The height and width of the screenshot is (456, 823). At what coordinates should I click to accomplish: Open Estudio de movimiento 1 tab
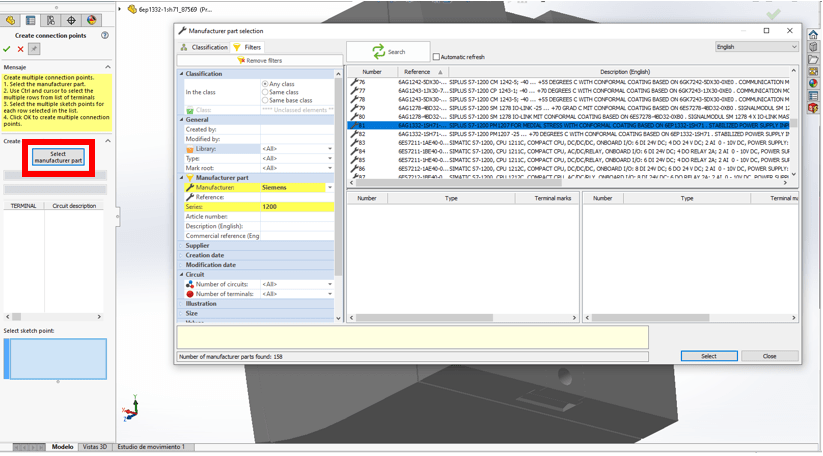point(151,447)
